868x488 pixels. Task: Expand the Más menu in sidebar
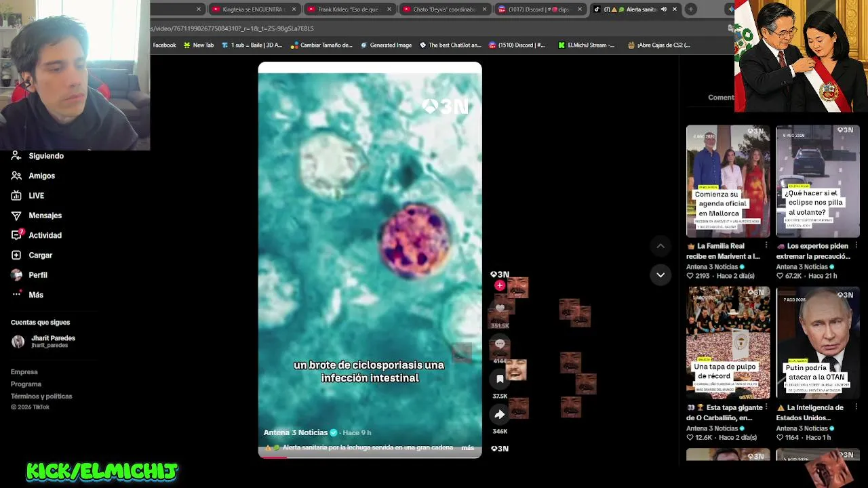pyautogui.click(x=36, y=295)
